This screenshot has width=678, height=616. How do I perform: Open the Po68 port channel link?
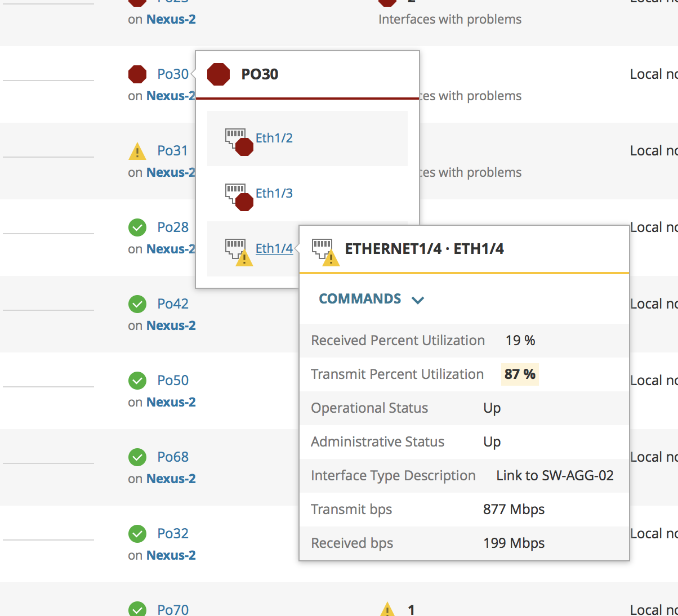click(173, 457)
